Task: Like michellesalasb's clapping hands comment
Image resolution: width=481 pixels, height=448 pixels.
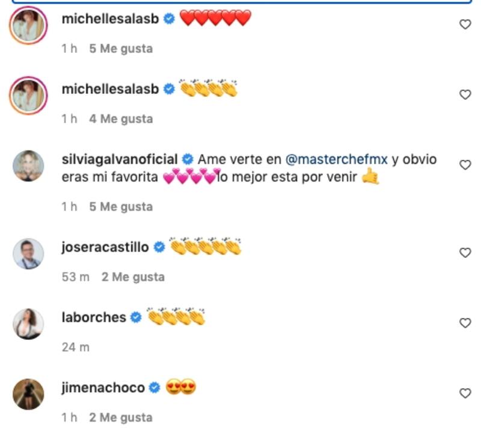Action: click(x=465, y=94)
